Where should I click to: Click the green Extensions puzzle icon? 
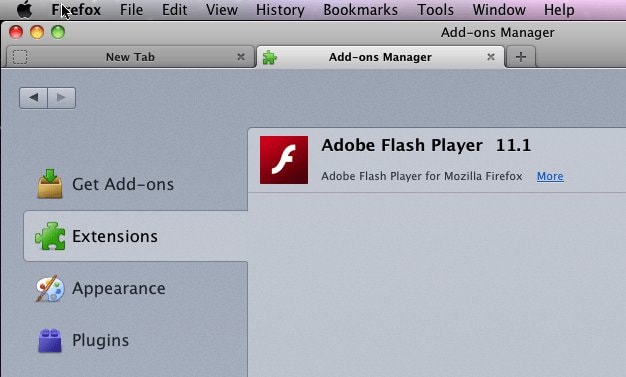pos(50,236)
